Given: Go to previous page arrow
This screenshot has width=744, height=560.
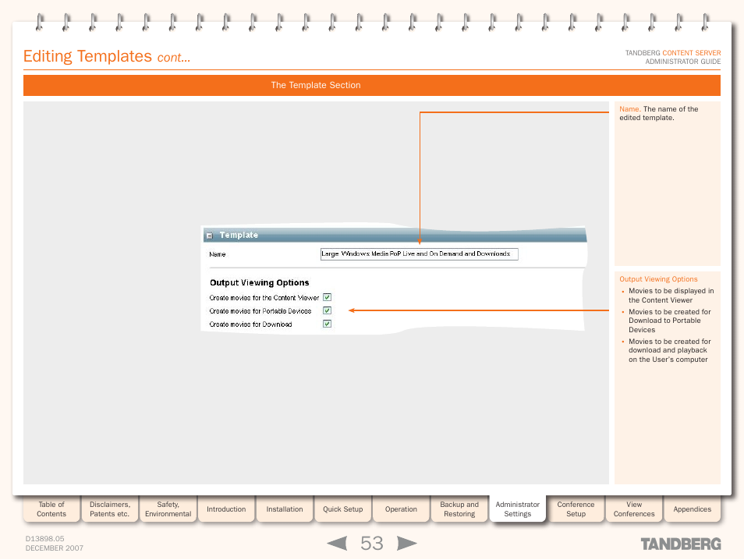Looking at the screenshot, I should click(x=338, y=544).
